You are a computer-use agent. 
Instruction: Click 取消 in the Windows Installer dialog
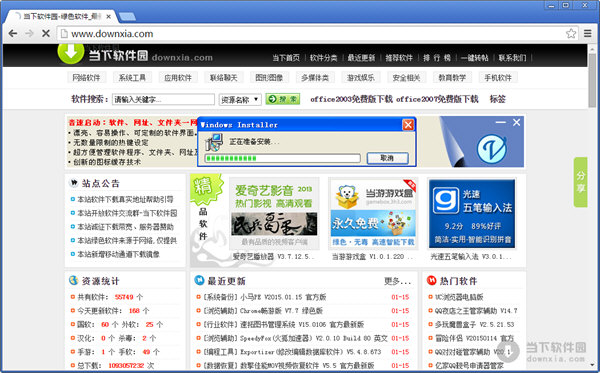[388, 158]
